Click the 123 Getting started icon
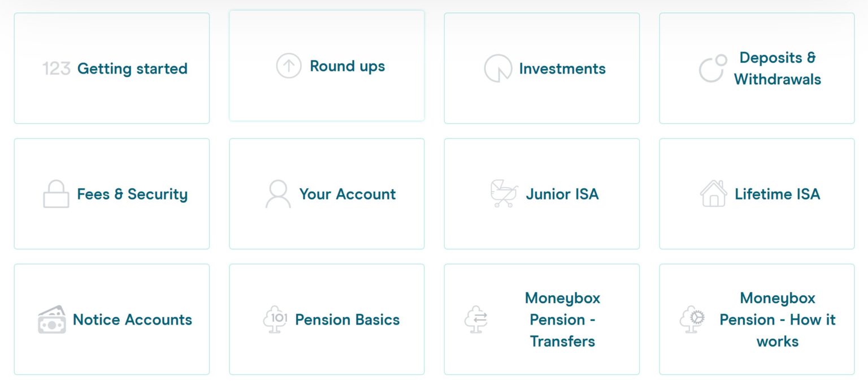Screen dimensions: 868x385 click(57, 68)
